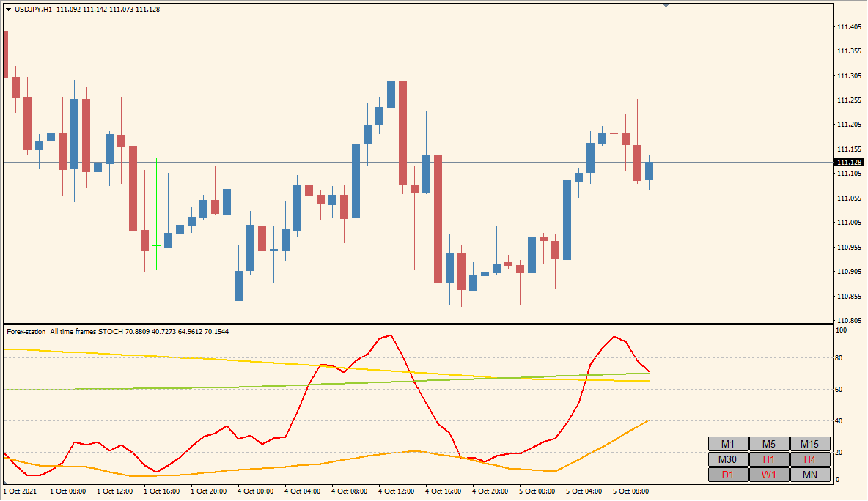Toggle the M5 timeframe button

[769, 444]
